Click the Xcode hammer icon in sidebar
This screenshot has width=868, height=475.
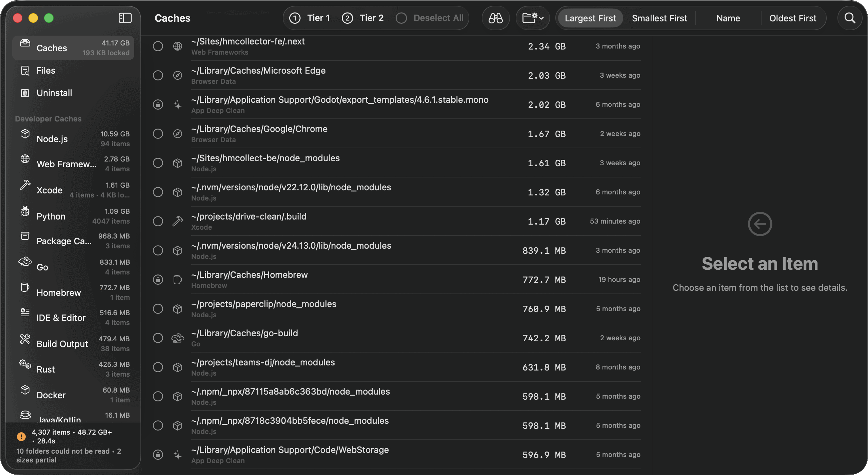[x=25, y=185]
